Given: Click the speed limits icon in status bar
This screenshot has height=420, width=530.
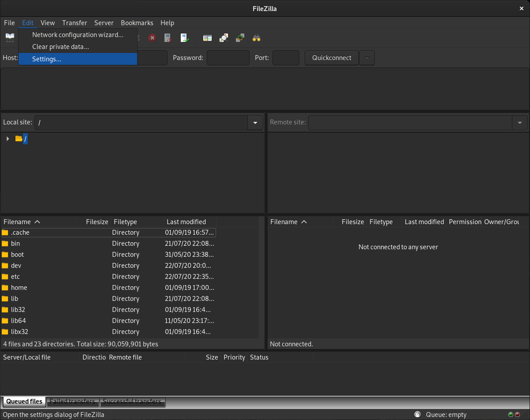Looking at the screenshot, I should pos(417,414).
